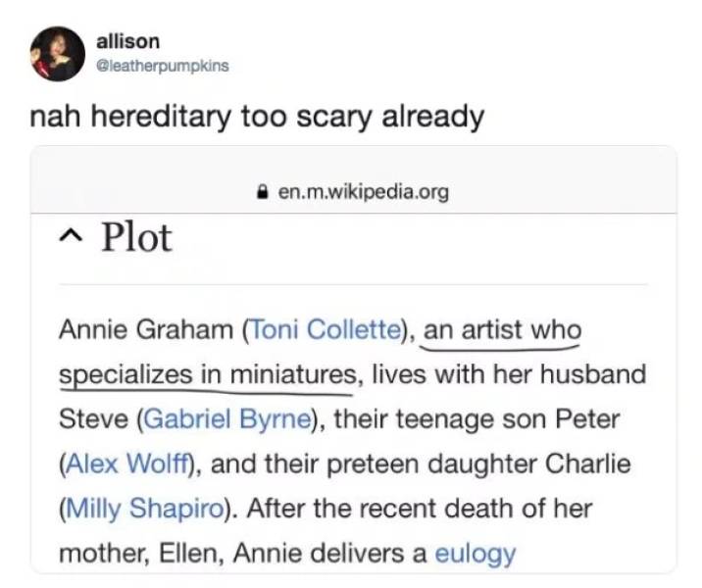Click the underlined words "specializes in miniatures"
The height and width of the screenshot is (588, 702).
point(206,374)
